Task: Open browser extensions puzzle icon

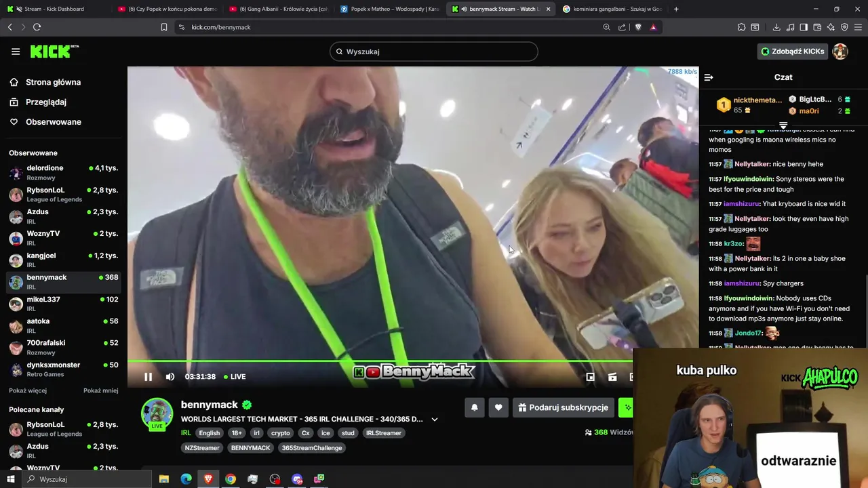Action: pyautogui.click(x=741, y=27)
